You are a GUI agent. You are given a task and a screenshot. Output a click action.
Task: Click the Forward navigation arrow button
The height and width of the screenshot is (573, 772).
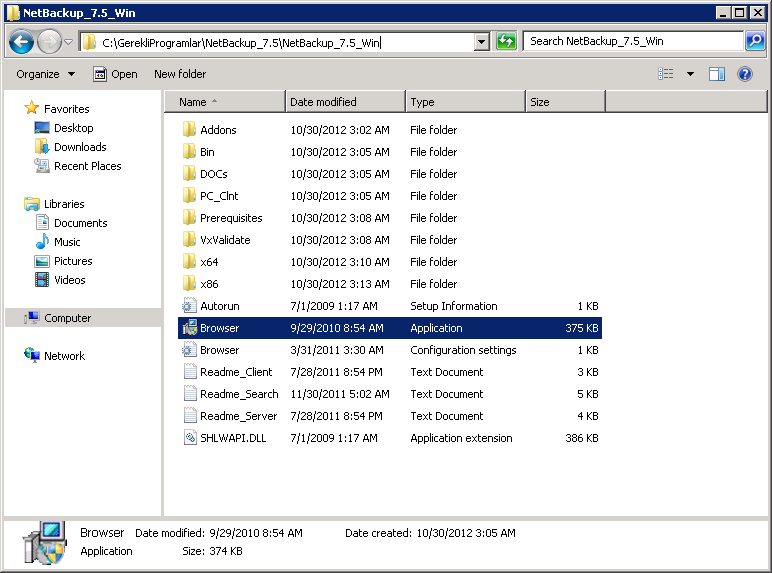49,42
